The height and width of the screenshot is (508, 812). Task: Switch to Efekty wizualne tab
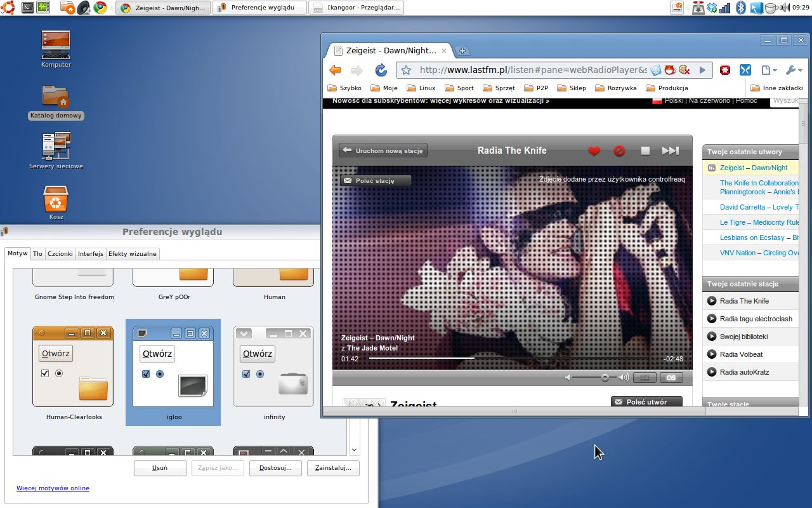133,253
